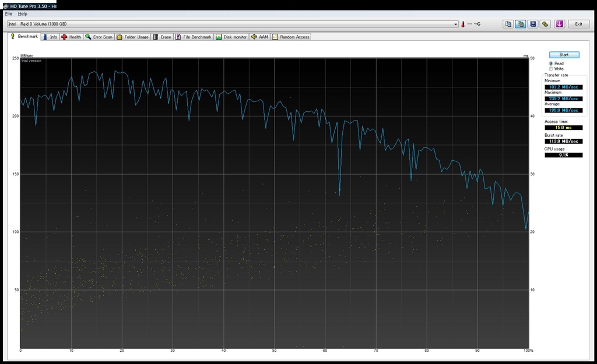Click the ms axis label above the graph

[x=526, y=56]
